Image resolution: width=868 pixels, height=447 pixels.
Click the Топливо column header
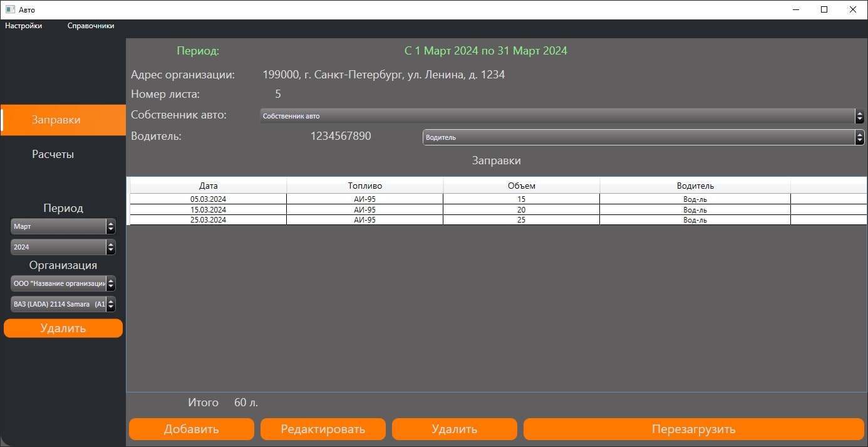point(364,186)
